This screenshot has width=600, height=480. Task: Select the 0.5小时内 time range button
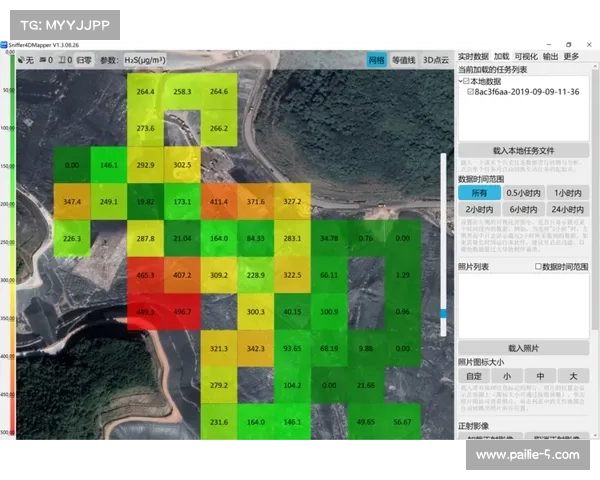coord(523,193)
